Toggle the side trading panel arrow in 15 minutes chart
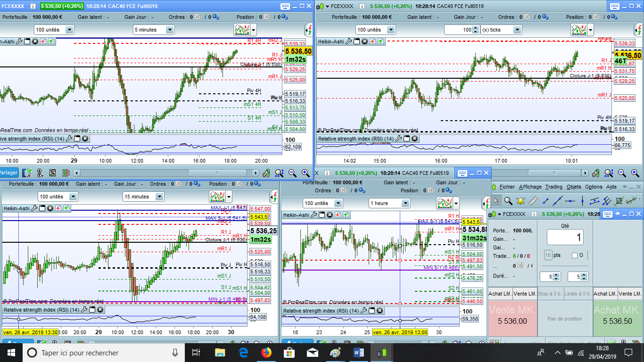This screenshot has width=644, height=362. click(x=274, y=197)
